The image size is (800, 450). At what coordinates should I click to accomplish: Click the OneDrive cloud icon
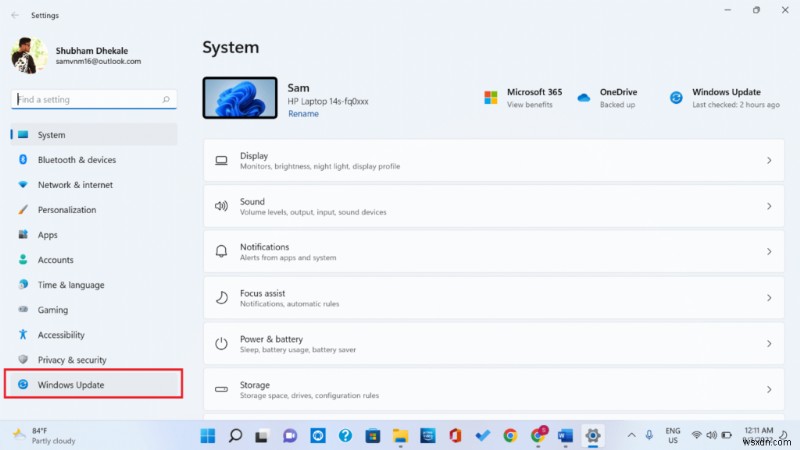pos(584,97)
